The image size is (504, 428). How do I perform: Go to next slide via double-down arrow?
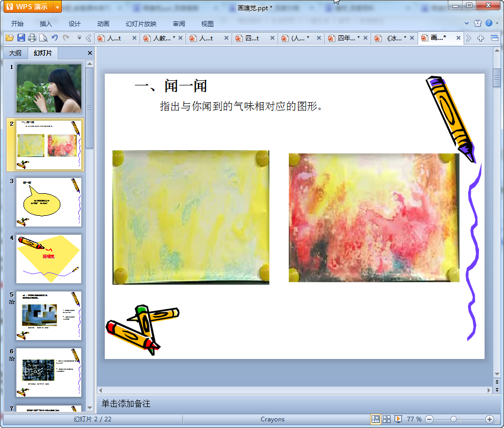[x=497, y=390]
